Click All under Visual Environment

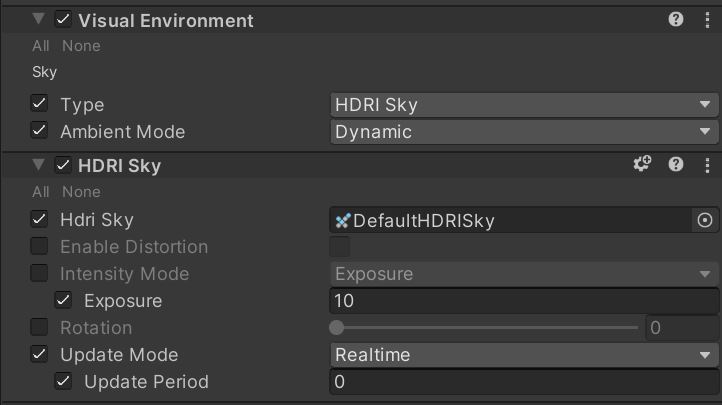coord(41,46)
